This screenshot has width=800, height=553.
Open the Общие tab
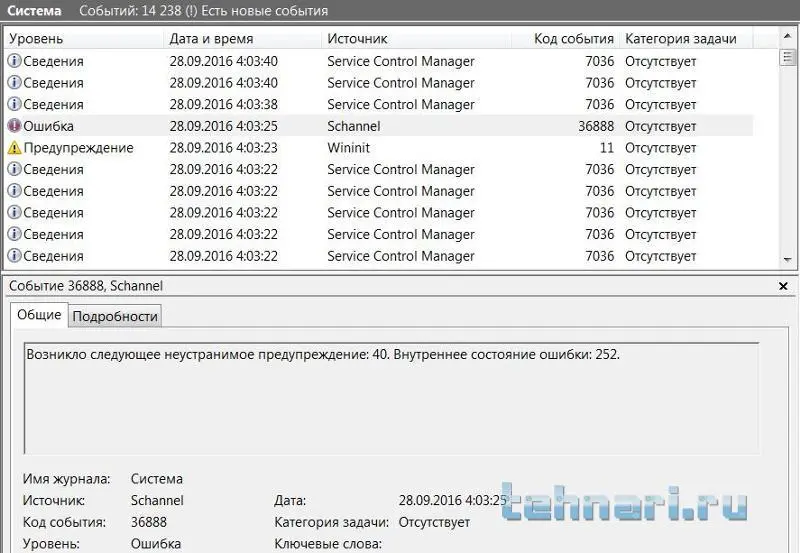coord(39,315)
